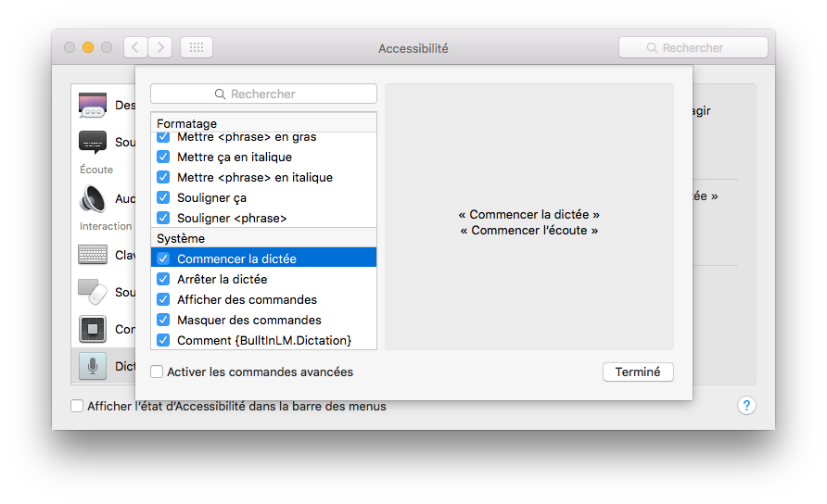Select the switch control sidebar icon
Image resolution: width=827 pixels, height=504 pixels.
(93, 329)
